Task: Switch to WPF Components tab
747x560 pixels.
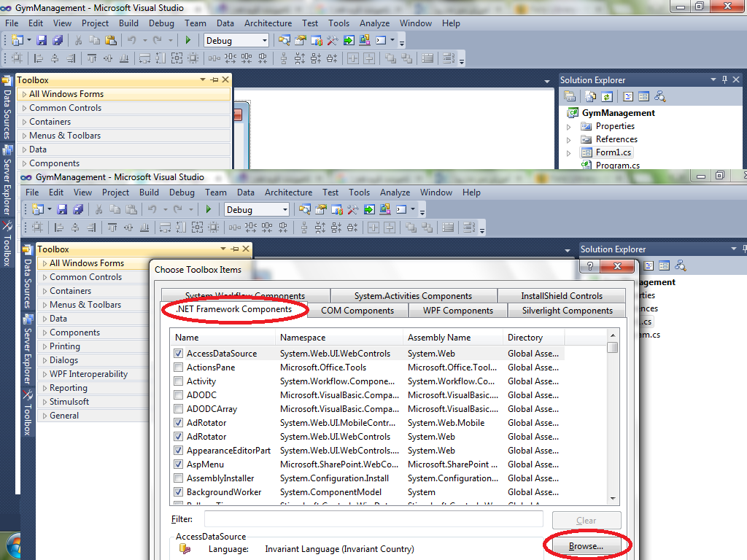Action: [458, 311]
